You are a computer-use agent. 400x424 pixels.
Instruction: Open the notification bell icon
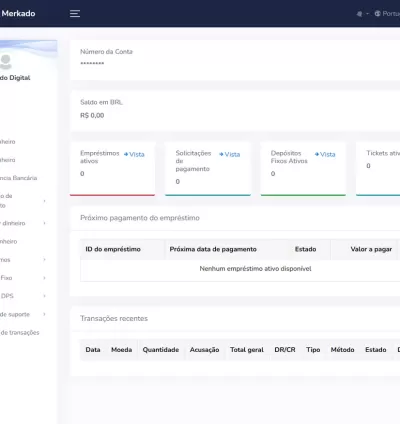(359, 14)
